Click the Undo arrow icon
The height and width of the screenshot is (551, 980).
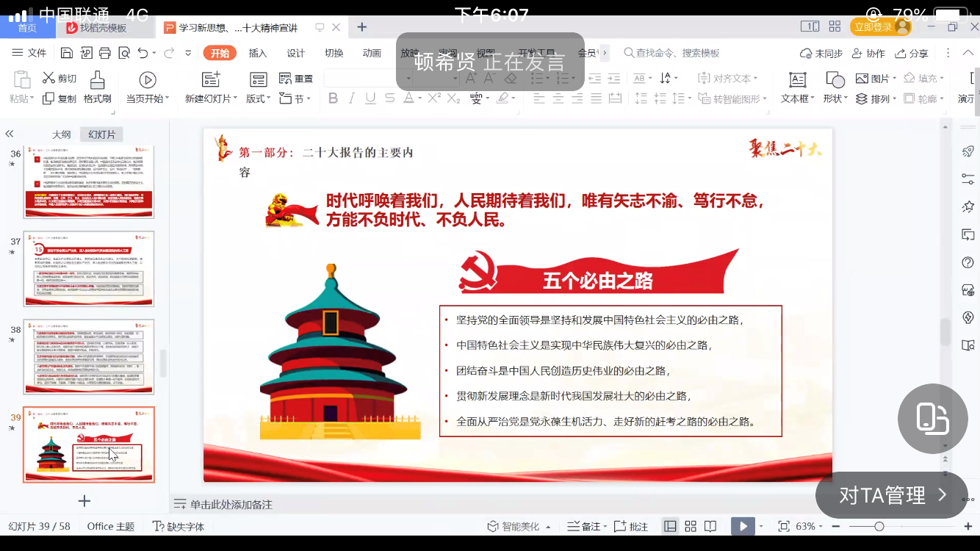pyautogui.click(x=143, y=53)
